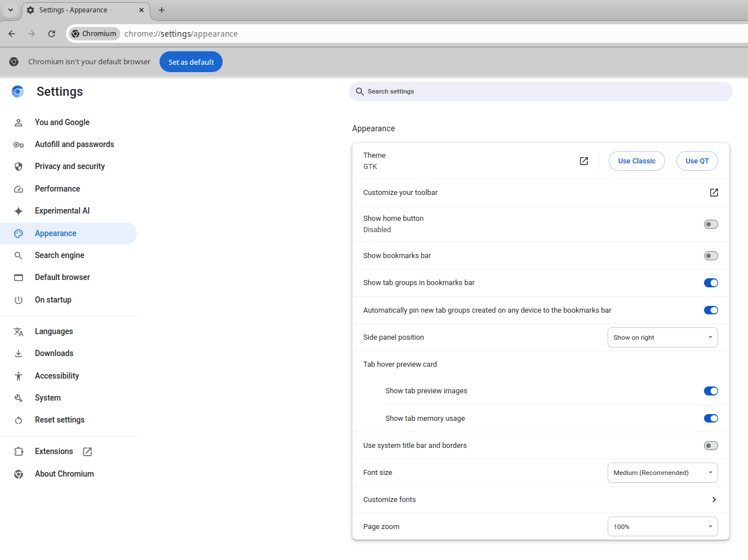This screenshot has height=560, width=748.
Task: Click the Default browser window icon
Action: [x=19, y=277]
